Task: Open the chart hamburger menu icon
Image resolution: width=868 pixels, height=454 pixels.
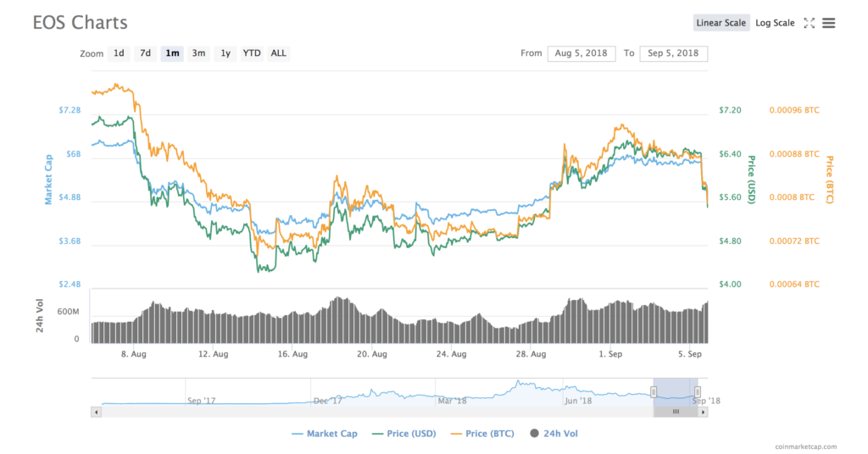Action: click(x=829, y=23)
